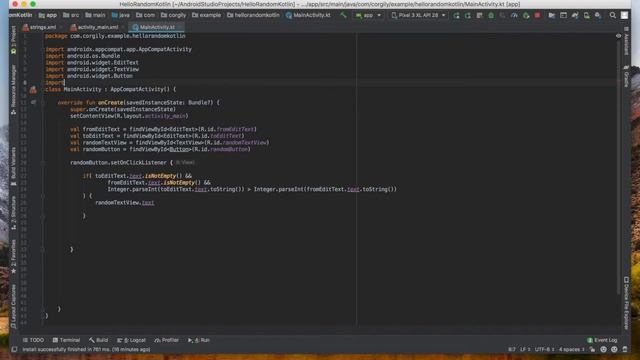Open the Gradle side tab on right
This screenshot has height=360, width=640.
click(626, 76)
